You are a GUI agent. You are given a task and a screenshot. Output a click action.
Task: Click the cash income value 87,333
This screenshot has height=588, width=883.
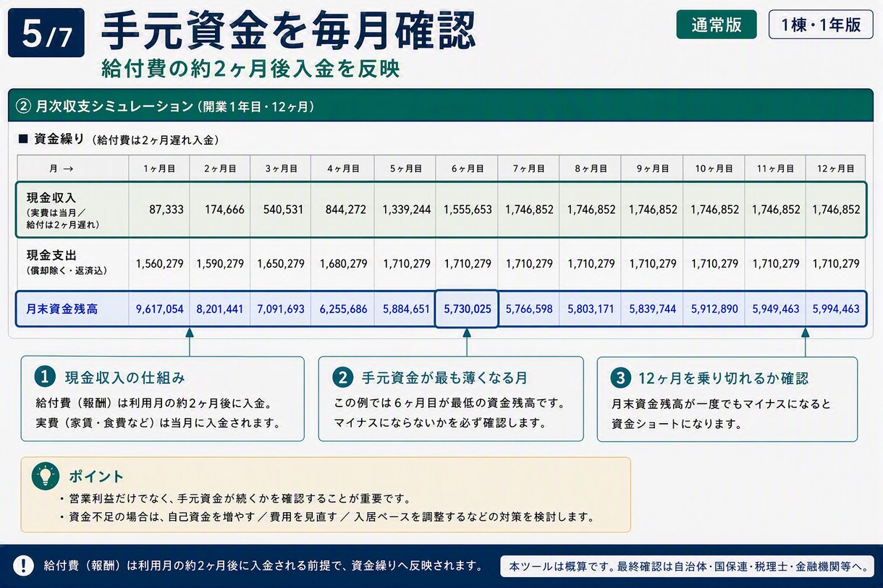click(166, 210)
